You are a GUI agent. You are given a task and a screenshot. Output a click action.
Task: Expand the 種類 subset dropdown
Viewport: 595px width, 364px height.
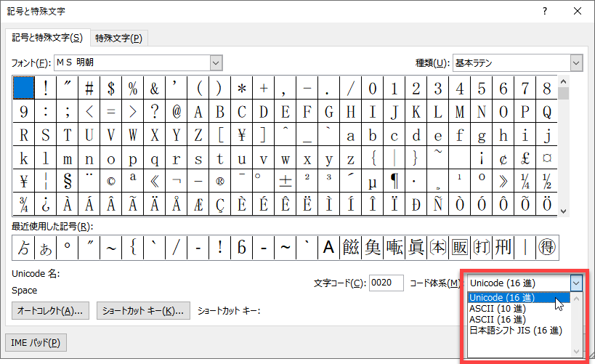[x=576, y=63]
